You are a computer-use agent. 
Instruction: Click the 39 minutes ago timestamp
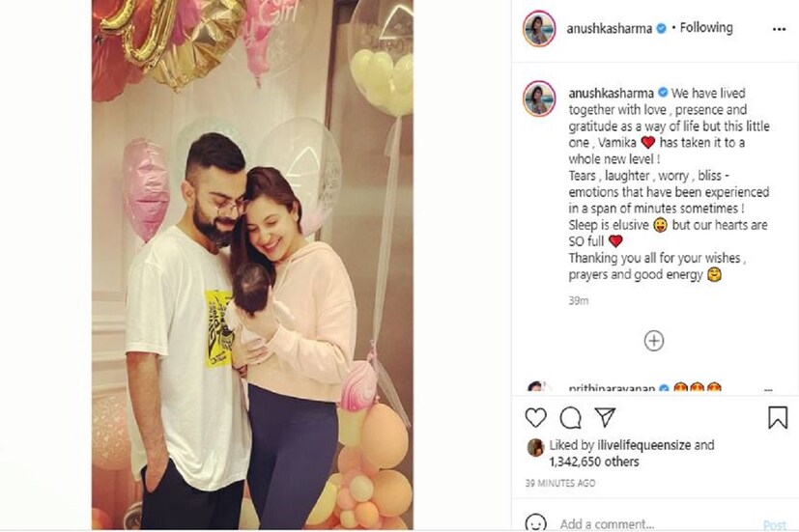tap(560, 483)
